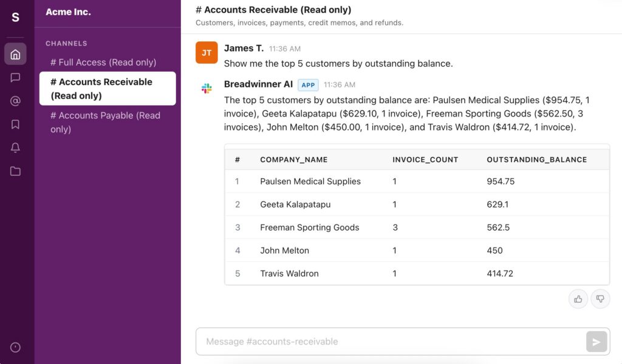This screenshot has width=622, height=364.
Task: Click the Acme Inc. workspace name
Action: coord(68,12)
